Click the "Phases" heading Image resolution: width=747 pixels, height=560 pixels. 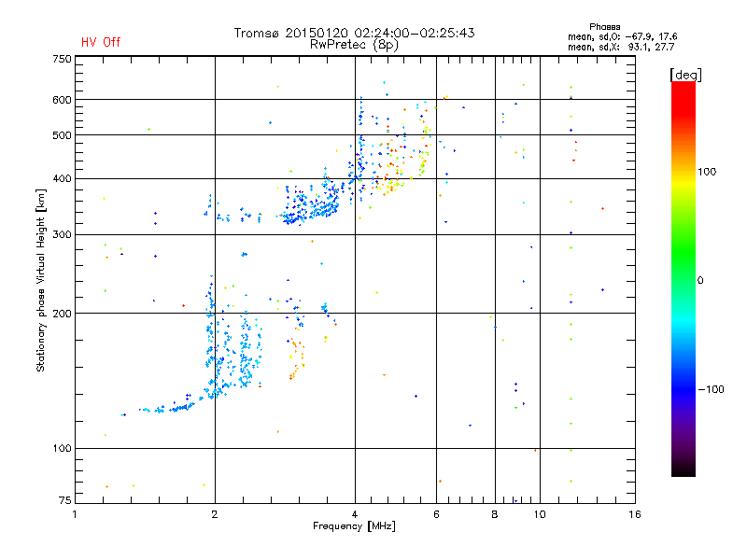click(x=604, y=27)
